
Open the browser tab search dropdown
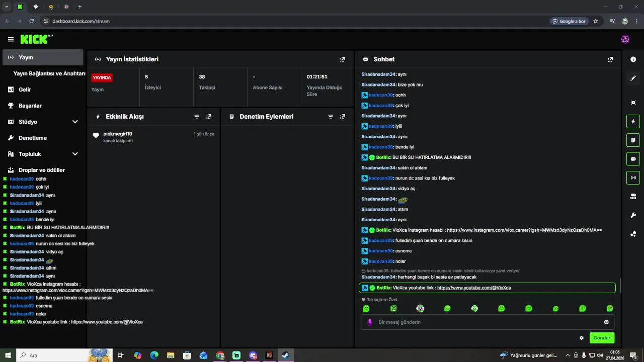[6, 7]
